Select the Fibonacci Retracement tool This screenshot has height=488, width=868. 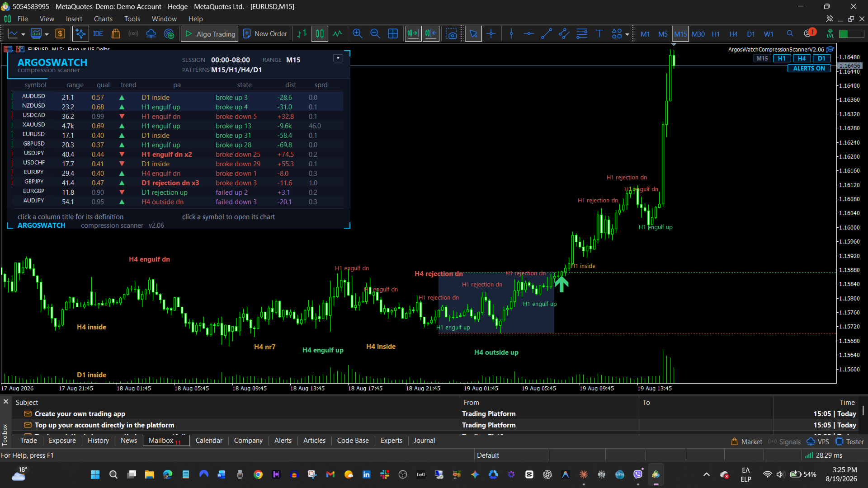coord(582,34)
